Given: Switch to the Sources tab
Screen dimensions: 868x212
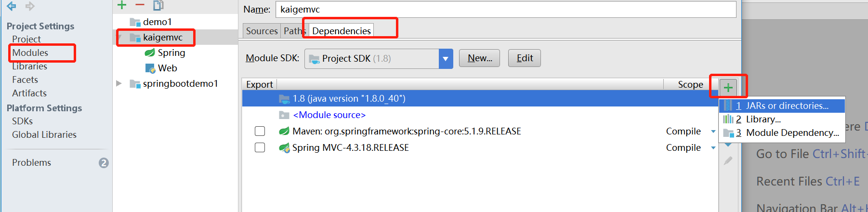Looking at the screenshot, I should [x=262, y=31].
